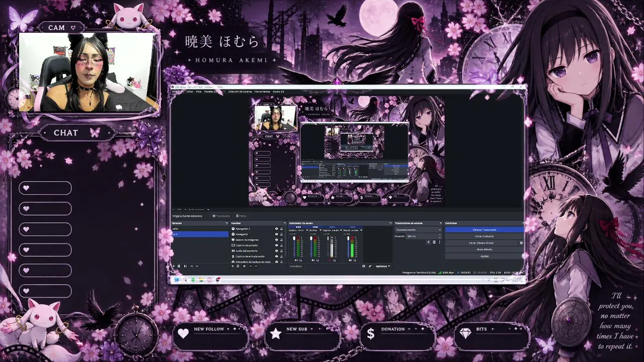Delete the selected source in Fuentes panel
Viewport: 644px width, 362px height.
click(238, 266)
